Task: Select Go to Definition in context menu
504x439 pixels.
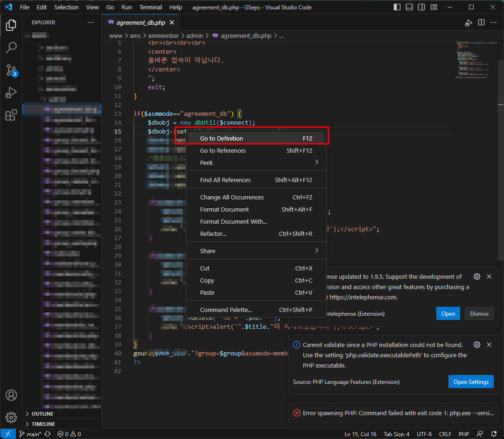Action: pos(256,138)
